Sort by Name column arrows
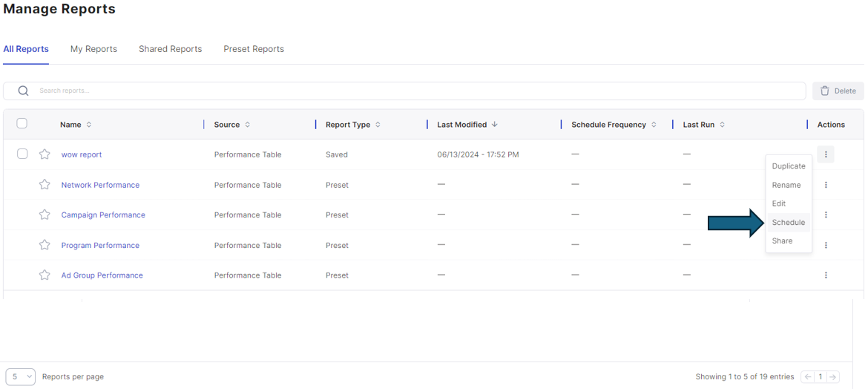Viewport: 868px width, 389px height. pos(89,125)
